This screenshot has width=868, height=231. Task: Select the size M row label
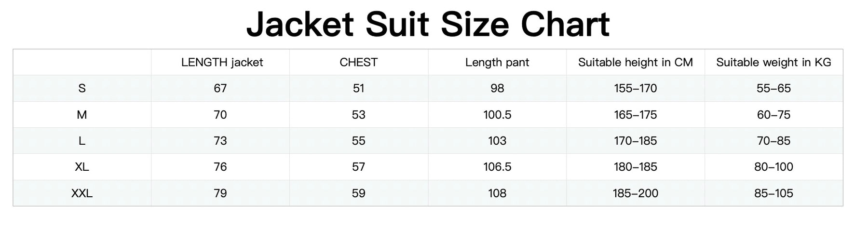click(x=82, y=115)
